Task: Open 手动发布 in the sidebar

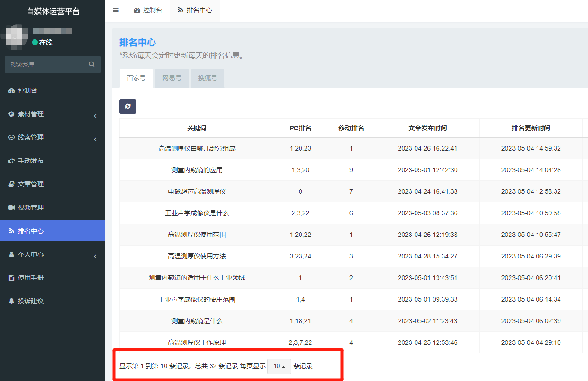Action: pyautogui.click(x=30, y=161)
